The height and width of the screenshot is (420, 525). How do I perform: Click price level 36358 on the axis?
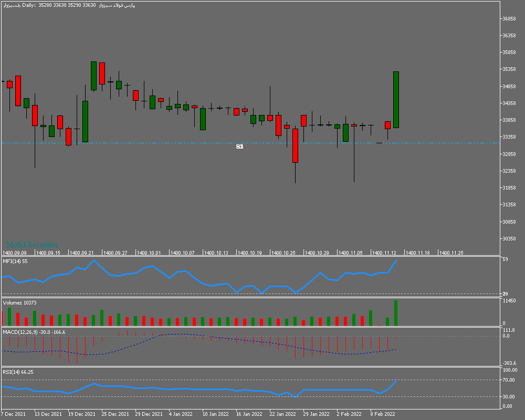(509, 36)
